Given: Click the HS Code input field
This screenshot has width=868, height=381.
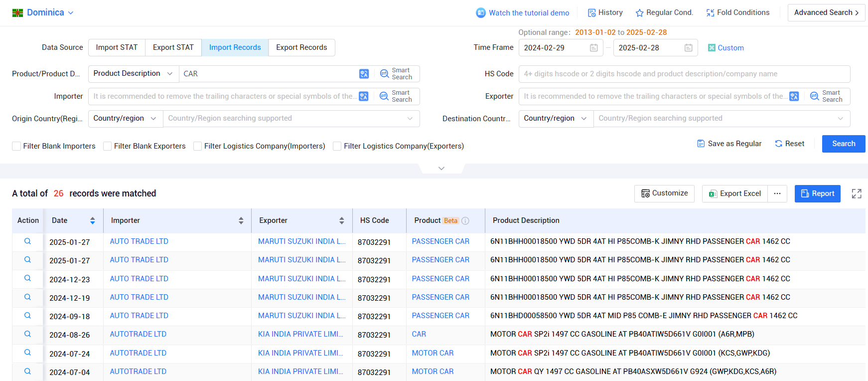Looking at the screenshot, I should coord(684,74).
